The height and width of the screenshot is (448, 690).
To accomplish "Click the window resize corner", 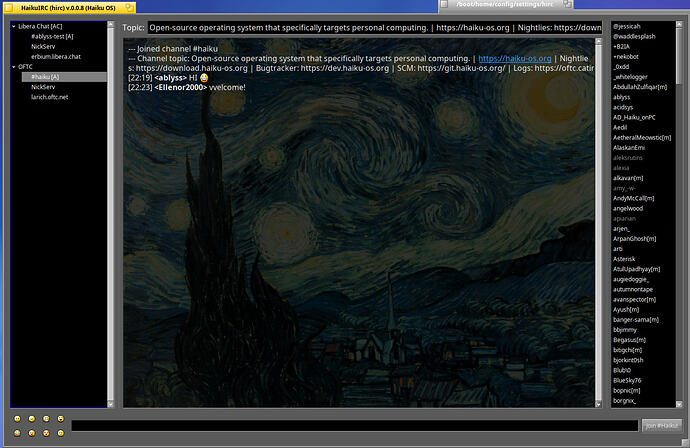I will 686,443.
